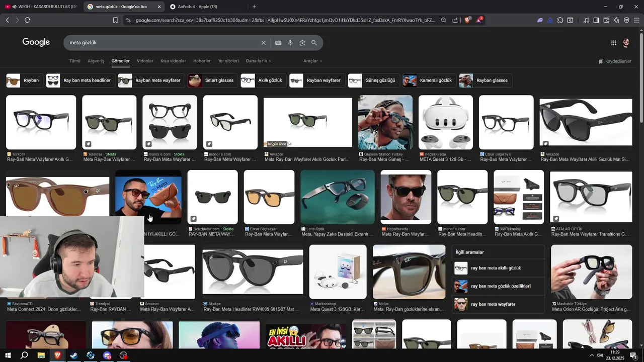This screenshot has height=362, width=644.
Task: Expand the 'Araçlar' tools dropdown
Action: click(312, 61)
